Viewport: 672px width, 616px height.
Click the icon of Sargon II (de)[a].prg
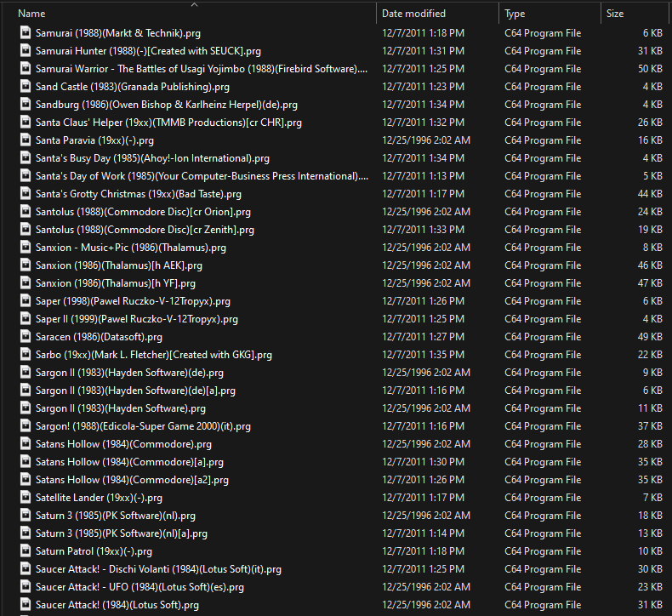point(26,390)
